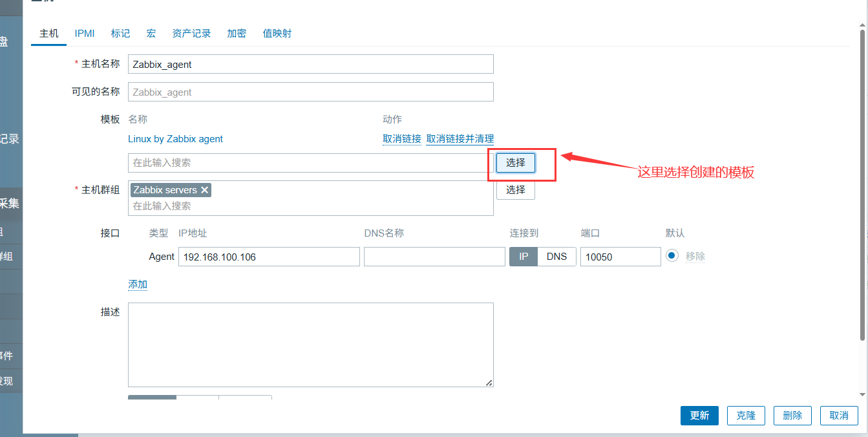Click the 克隆 button
The image size is (868, 437).
[x=746, y=416]
